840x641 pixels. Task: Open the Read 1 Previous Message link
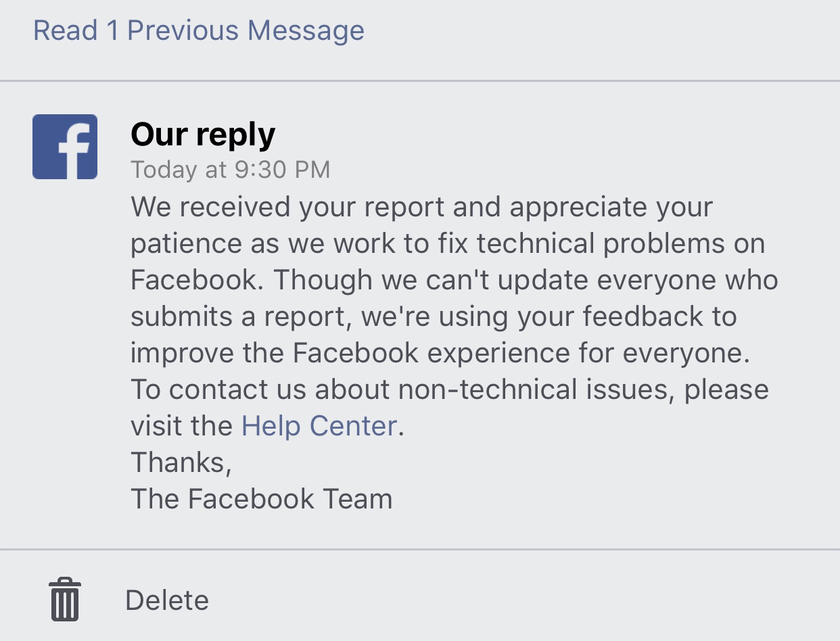199,30
